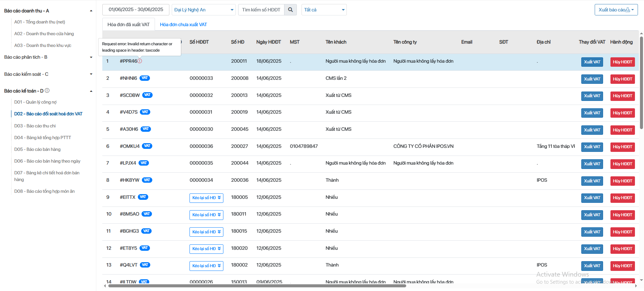The width and height of the screenshot is (644, 291).
Task: Click the VAT badge on invoice #EITTX
Action: pos(143,197)
